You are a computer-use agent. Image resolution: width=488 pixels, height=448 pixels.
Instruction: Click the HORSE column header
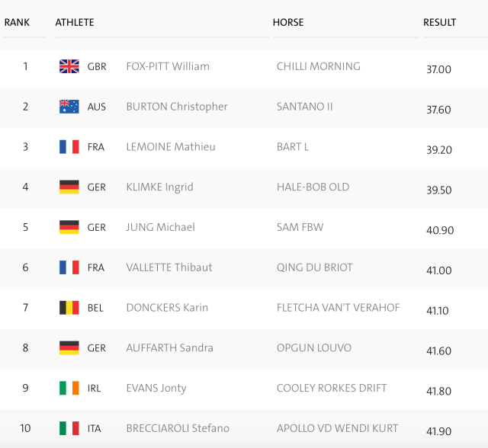click(x=288, y=22)
